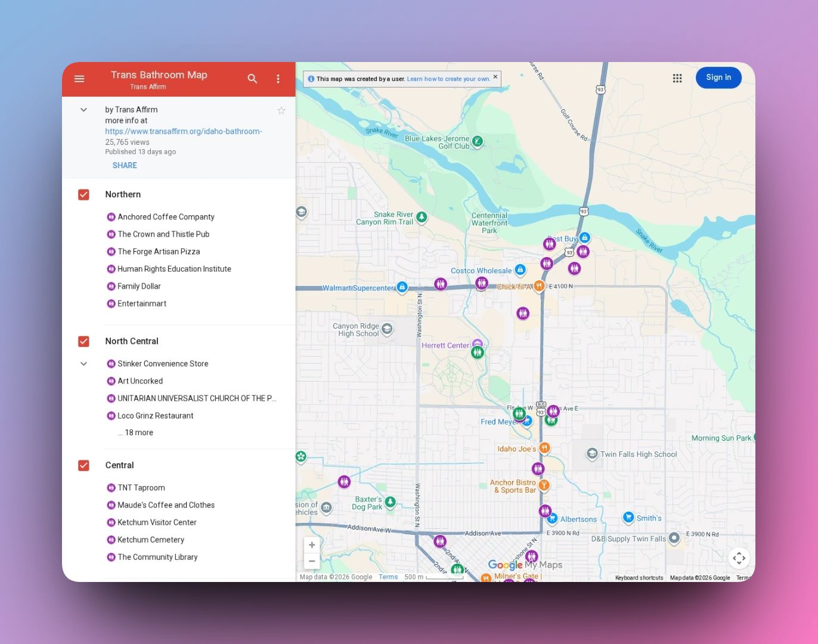Select Art Uncorked entry
The width and height of the screenshot is (818, 644).
[x=134, y=381]
